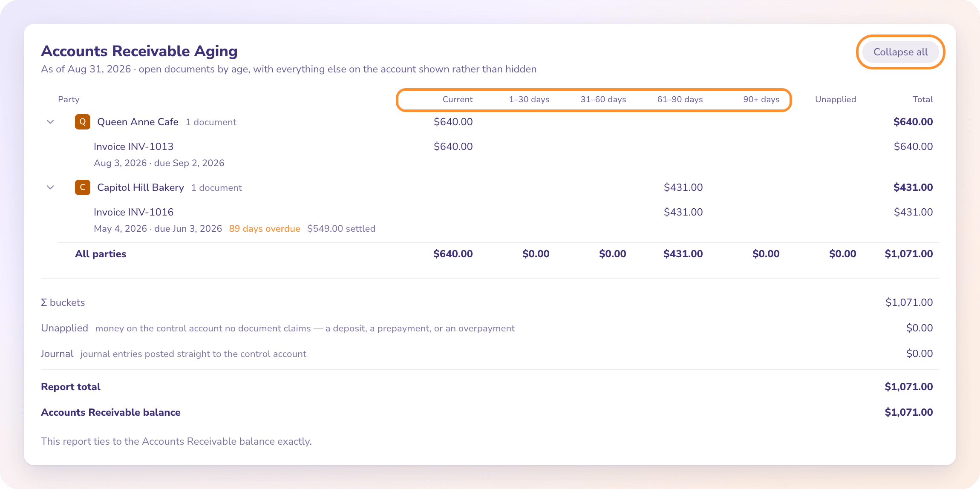Click the Report total label
Screen dimensions: 980x489
pos(71,387)
